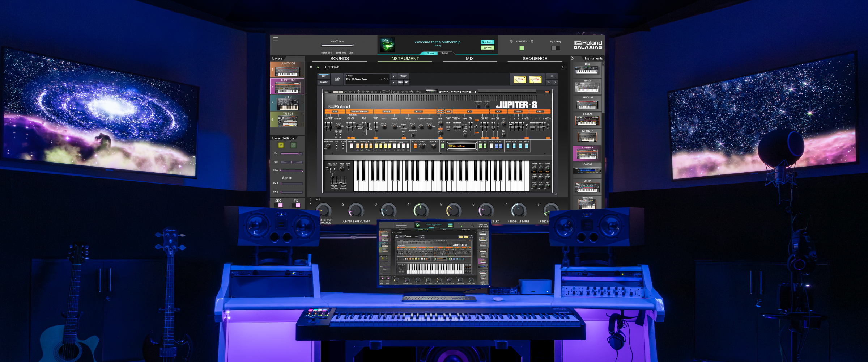Choose JUNO-106 from Instruments list
Viewport: 868px width, 362px height.
pos(587,103)
